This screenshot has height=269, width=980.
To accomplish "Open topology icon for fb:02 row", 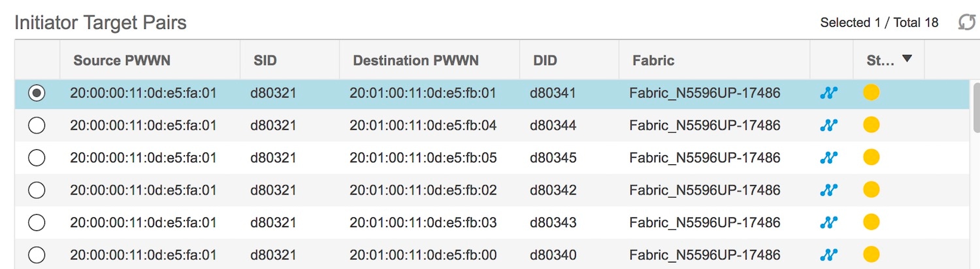I will click(x=828, y=190).
